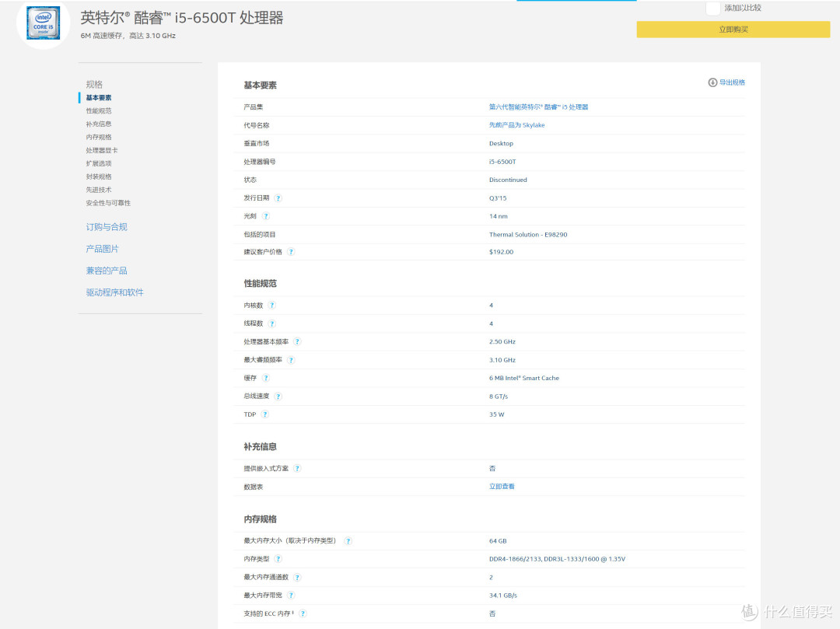Open 驱动程序和软件 section link
Viewport: 840px width, 629px height.
(114, 292)
